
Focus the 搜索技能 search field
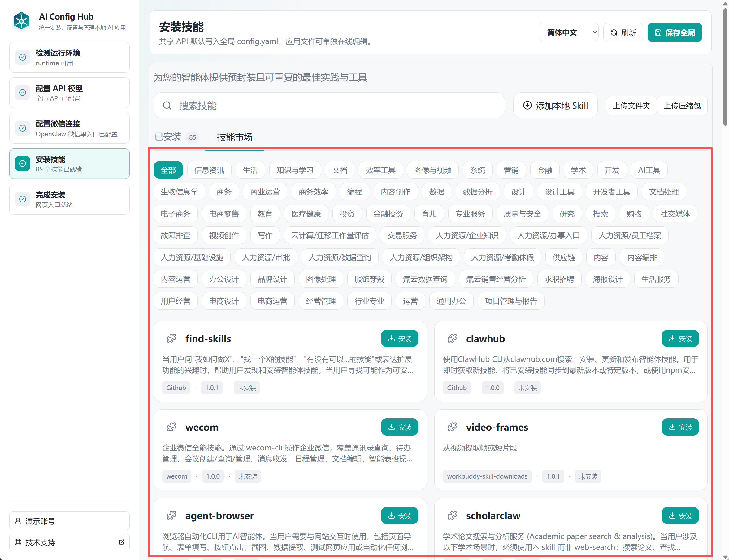[x=329, y=105]
